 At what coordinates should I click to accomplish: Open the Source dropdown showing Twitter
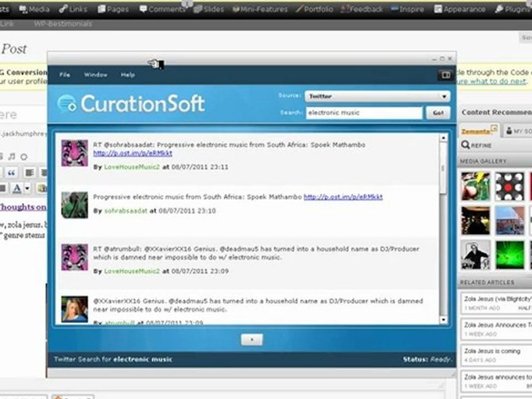click(377, 96)
